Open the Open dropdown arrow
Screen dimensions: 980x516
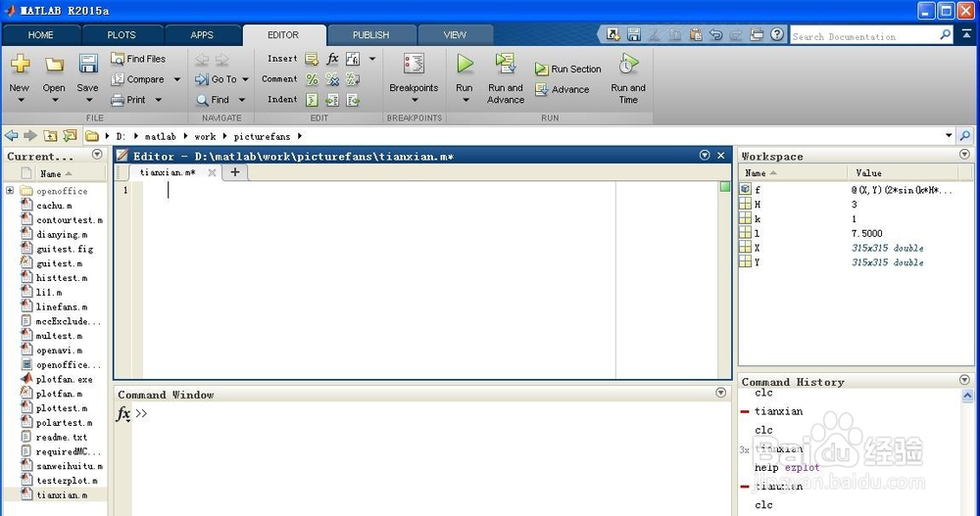54,100
